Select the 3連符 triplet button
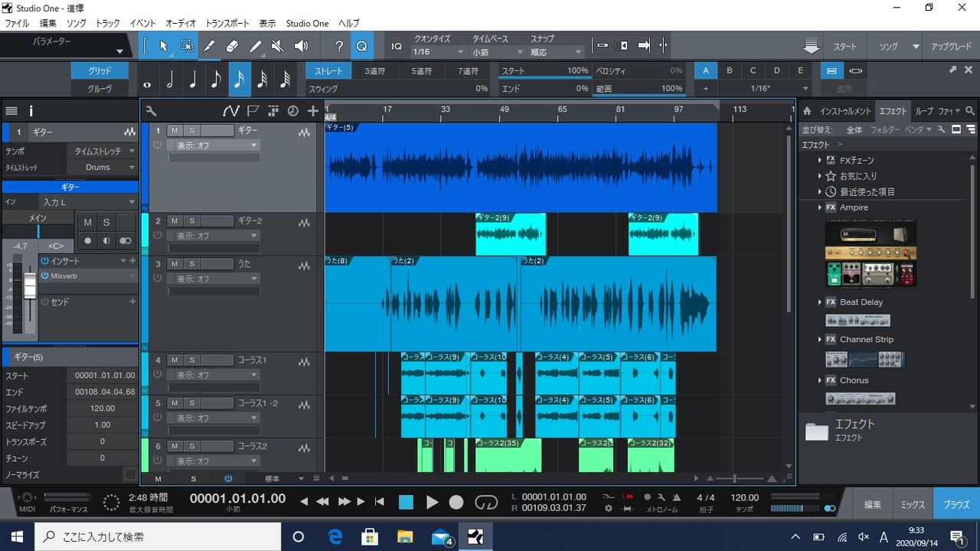The image size is (980, 551). coord(375,71)
